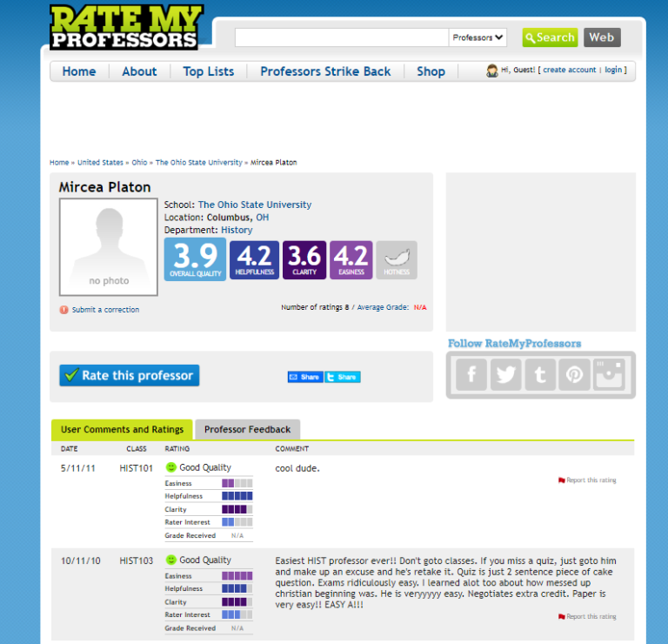Click the RATING column header
668x644 pixels.
177,449
